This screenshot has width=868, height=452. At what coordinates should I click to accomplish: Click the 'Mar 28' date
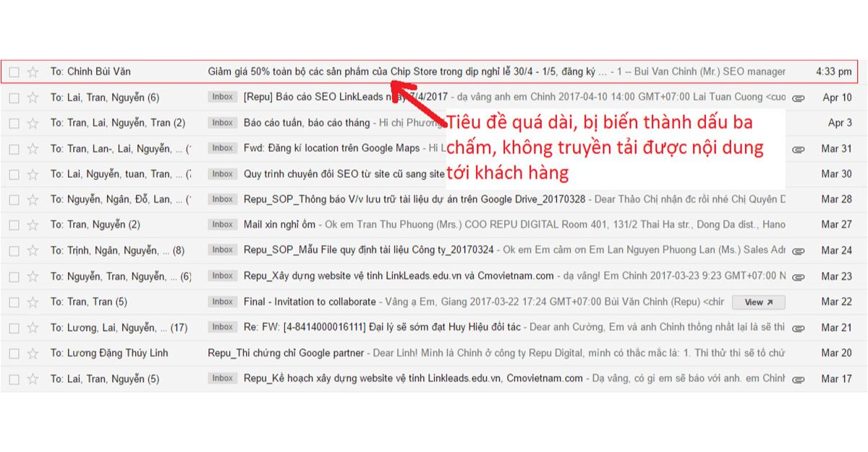837,199
